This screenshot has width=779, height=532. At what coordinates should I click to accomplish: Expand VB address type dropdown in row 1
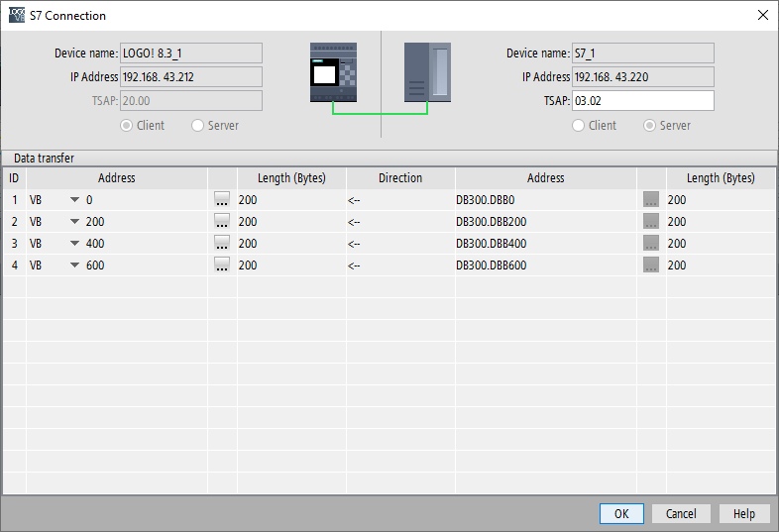[x=74, y=200]
